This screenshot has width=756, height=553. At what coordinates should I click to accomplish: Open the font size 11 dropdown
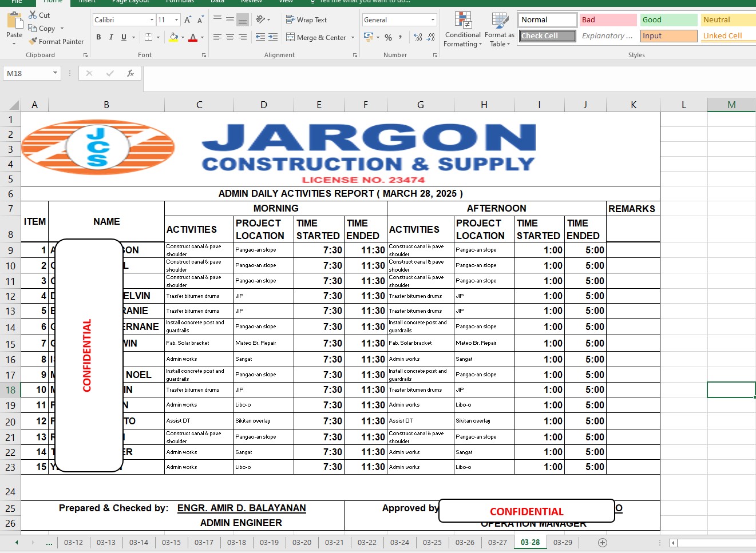coord(176,19)
